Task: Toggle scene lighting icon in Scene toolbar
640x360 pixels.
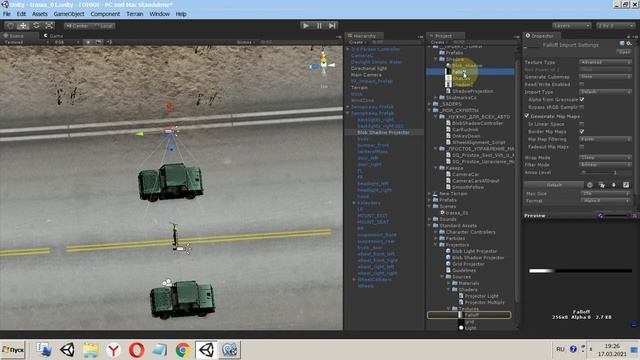Action: 88,42
